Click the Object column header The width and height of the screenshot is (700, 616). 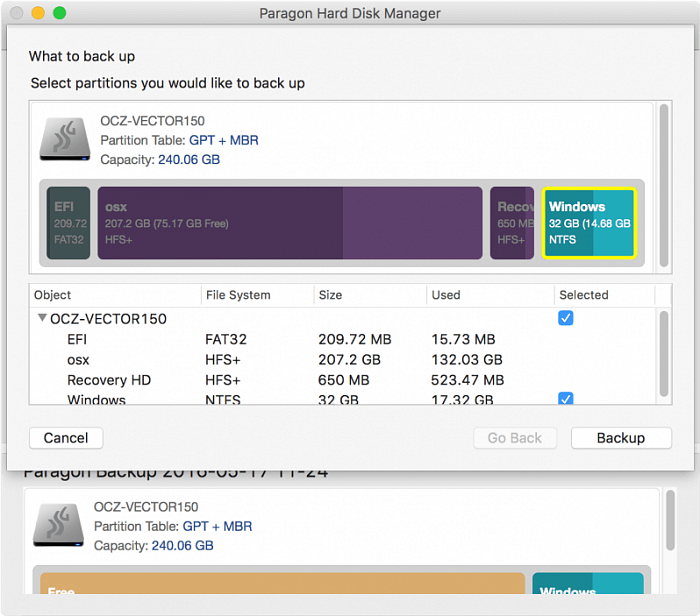click(x=115, y=295)
